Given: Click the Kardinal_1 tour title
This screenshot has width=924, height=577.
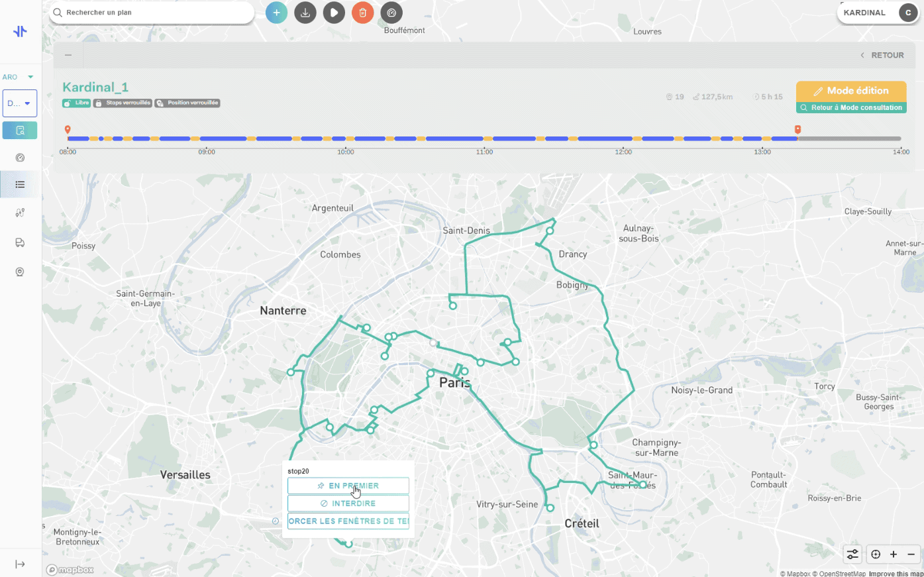Looking at the screenshot, I should (x=95, y=87).
